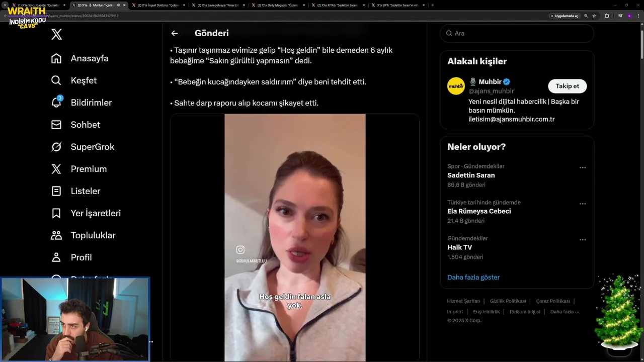Open more options for Sadettin Saran trend
This screenshot has width=644, height=362.
pos(583,167)
